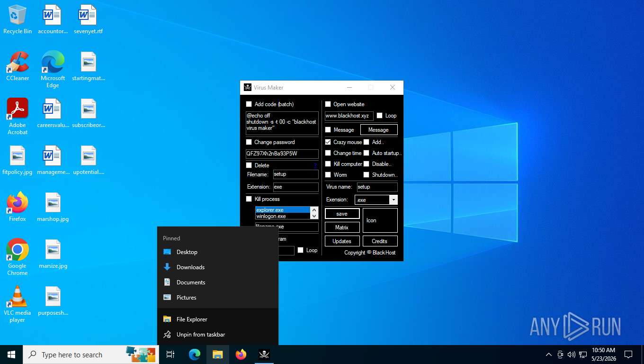Select the marshop.jpg file icon
The width and height of the screenshot is (644, 364).
point(53,207)
